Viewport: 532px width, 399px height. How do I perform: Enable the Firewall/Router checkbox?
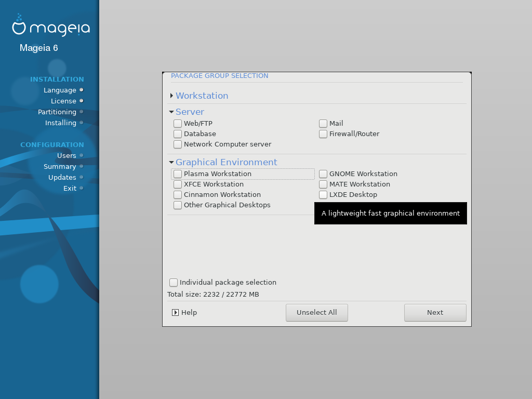323,134
